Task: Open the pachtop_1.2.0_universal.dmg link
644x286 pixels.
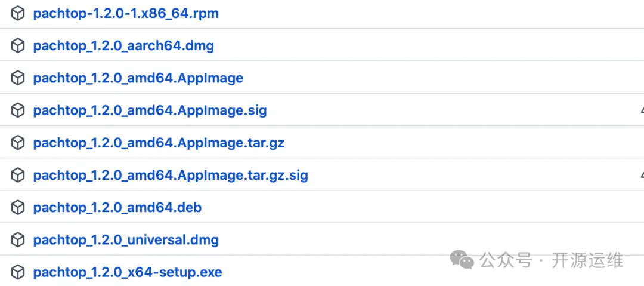Action: [126, 239]
